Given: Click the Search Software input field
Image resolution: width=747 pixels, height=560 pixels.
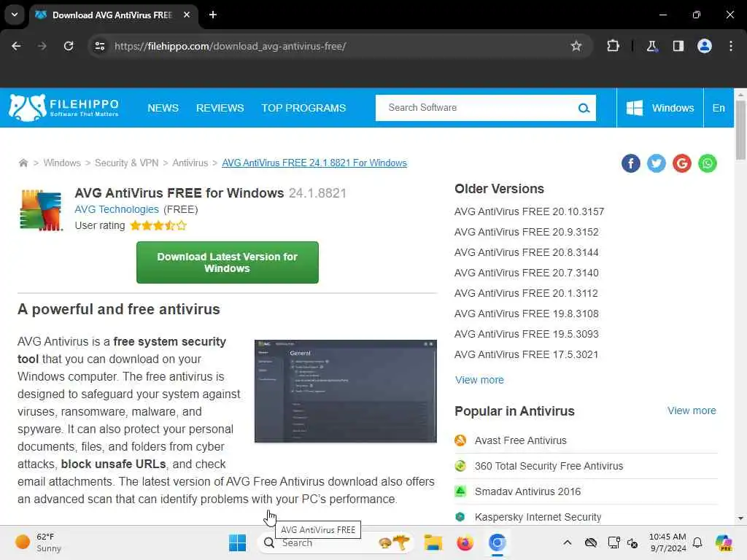Looking at the screenshot, I should [x=476, y=108].
